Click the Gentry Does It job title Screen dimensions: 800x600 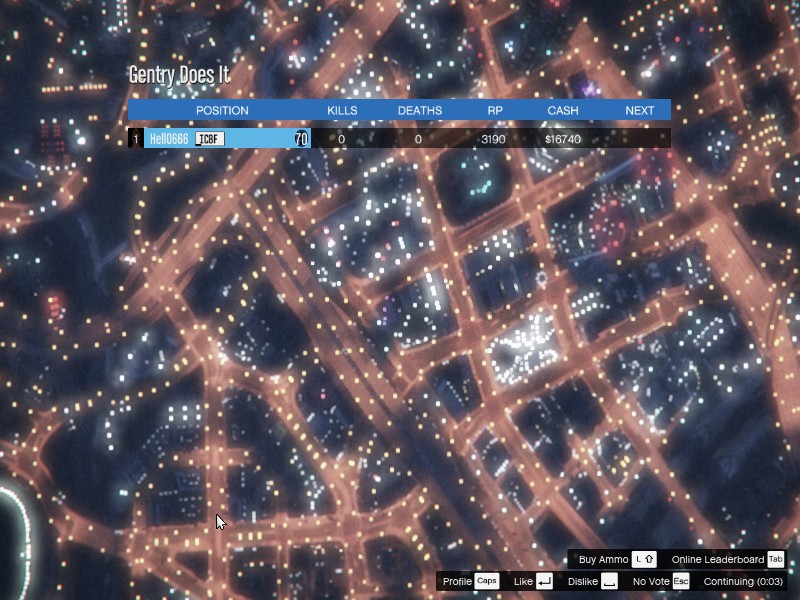(x=179, y=75)
